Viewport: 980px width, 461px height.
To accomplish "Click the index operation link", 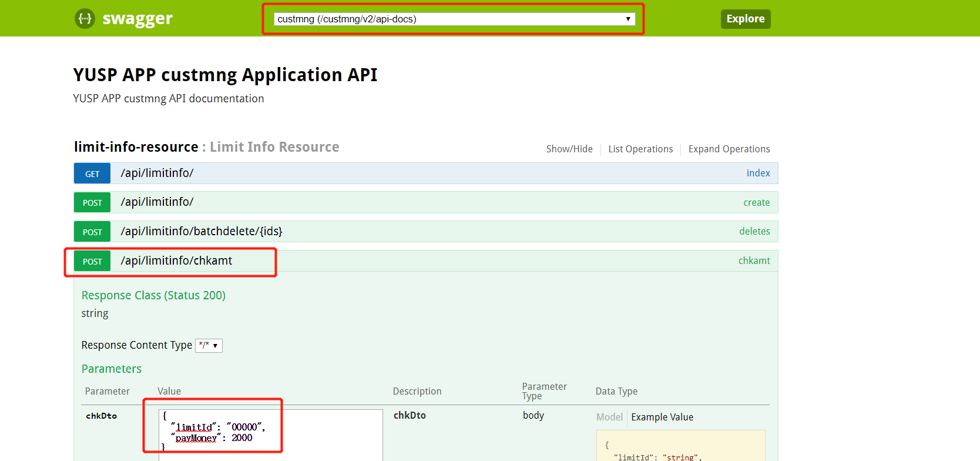I will (758, 173).
